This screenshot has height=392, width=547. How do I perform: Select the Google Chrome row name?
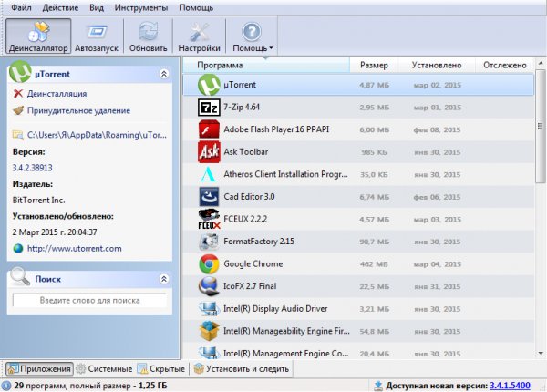point(253,263)
